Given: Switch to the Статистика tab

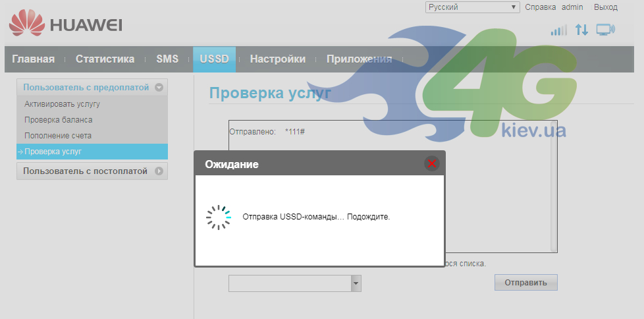Looking at the screenshot, I should (x=105, y=59).
